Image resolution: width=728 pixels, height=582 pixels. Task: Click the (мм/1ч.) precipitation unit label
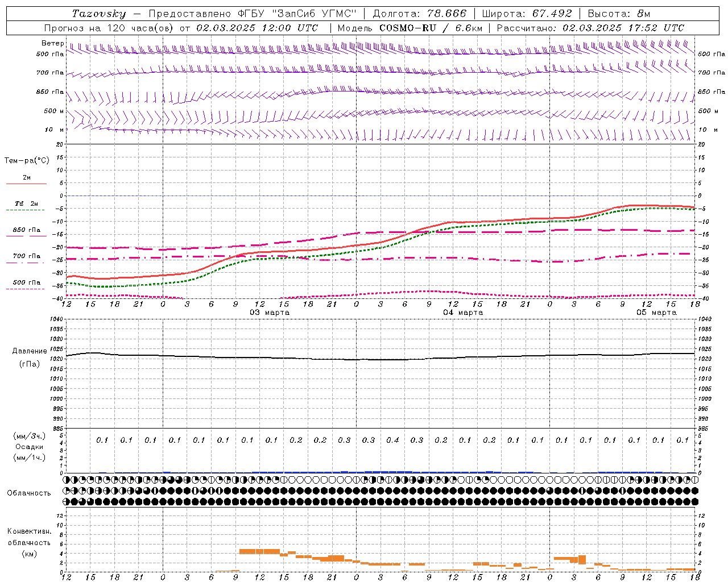(x=30, y=458)
